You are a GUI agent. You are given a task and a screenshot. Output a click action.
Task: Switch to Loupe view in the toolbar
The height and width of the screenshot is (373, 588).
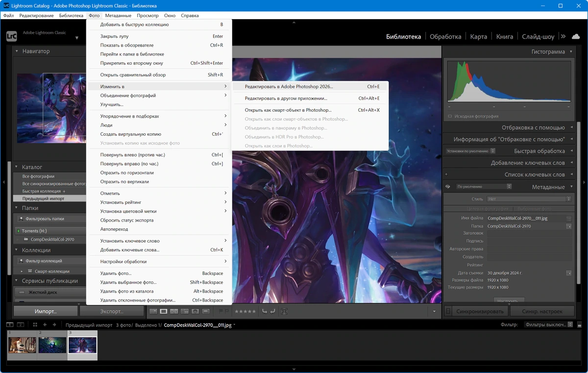pyautogui.click(x=164, y=311)
